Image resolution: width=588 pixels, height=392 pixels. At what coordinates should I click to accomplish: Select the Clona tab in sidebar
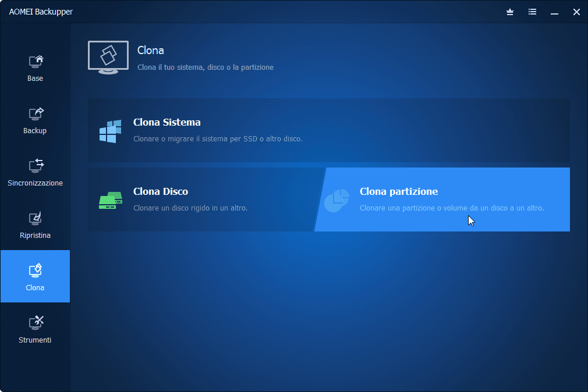tap(36, 276)
